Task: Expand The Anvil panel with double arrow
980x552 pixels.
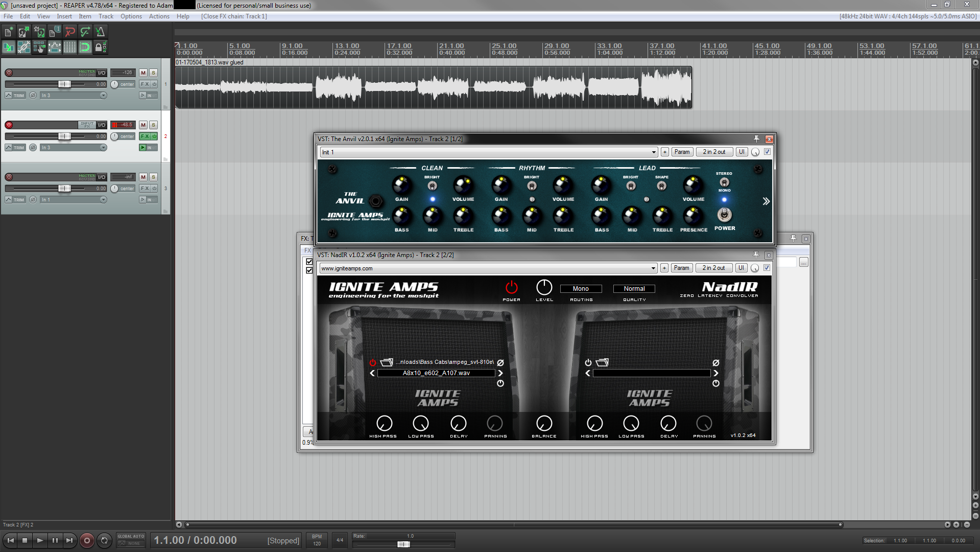Action: 766,201
